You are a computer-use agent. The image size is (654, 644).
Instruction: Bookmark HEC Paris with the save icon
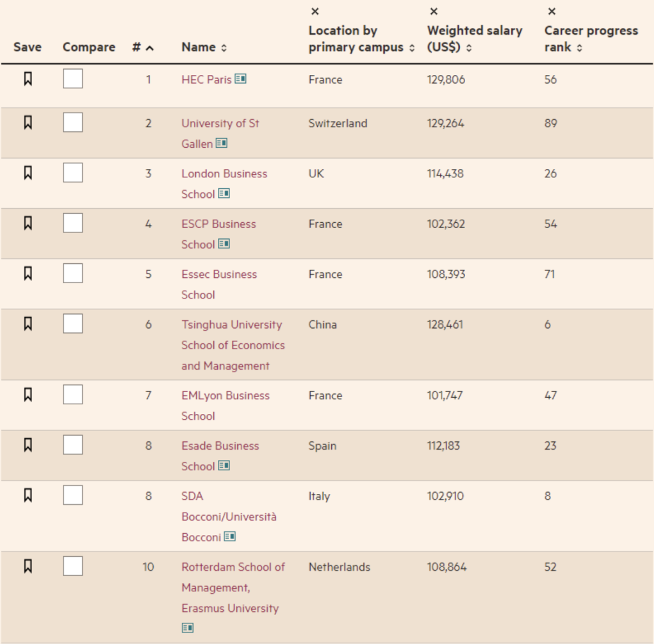click(28, 79)
